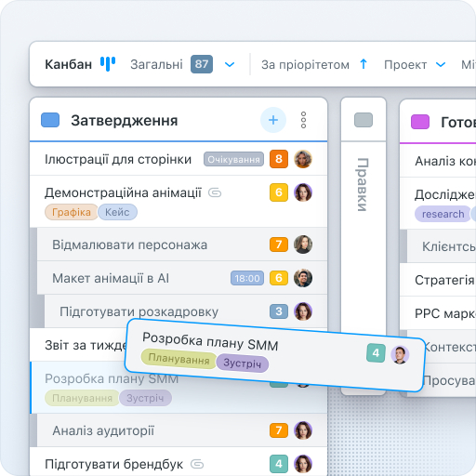
Task: Click priority 6 badge on Макет анімації
Action: pos(279,278)
